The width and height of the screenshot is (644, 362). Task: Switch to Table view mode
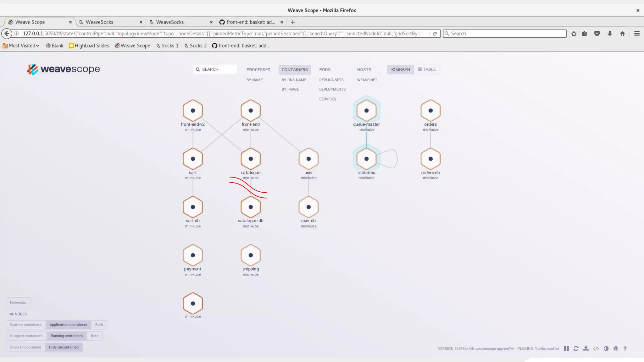click(427, 69)
